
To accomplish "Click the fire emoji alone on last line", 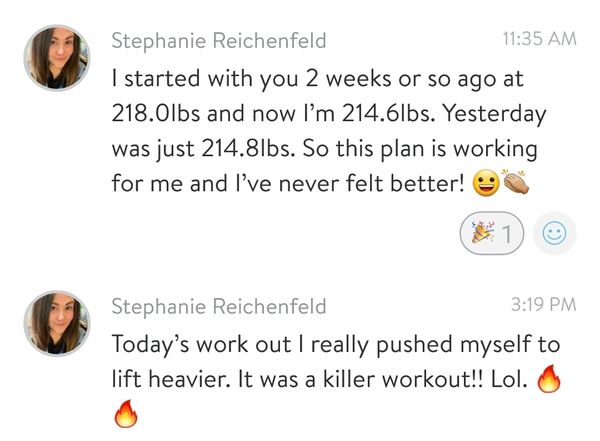I will pyautogui.click(x=126, y=414).
